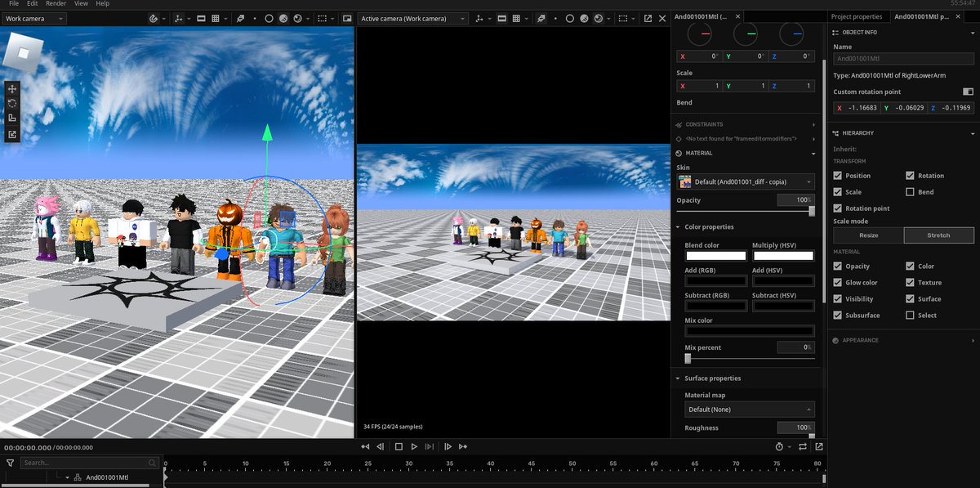Play the animation
Viewport: 980px width, 488px height.
tap(415, 446)
